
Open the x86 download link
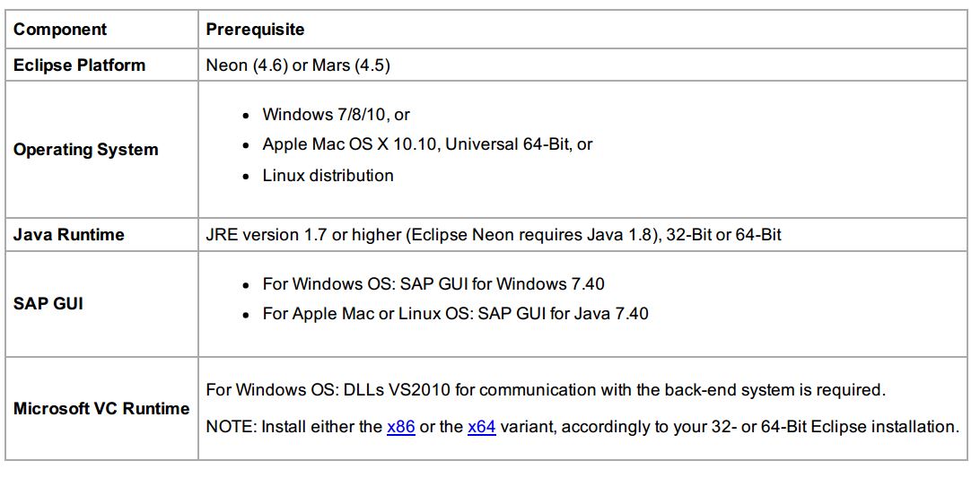(400, 428)
